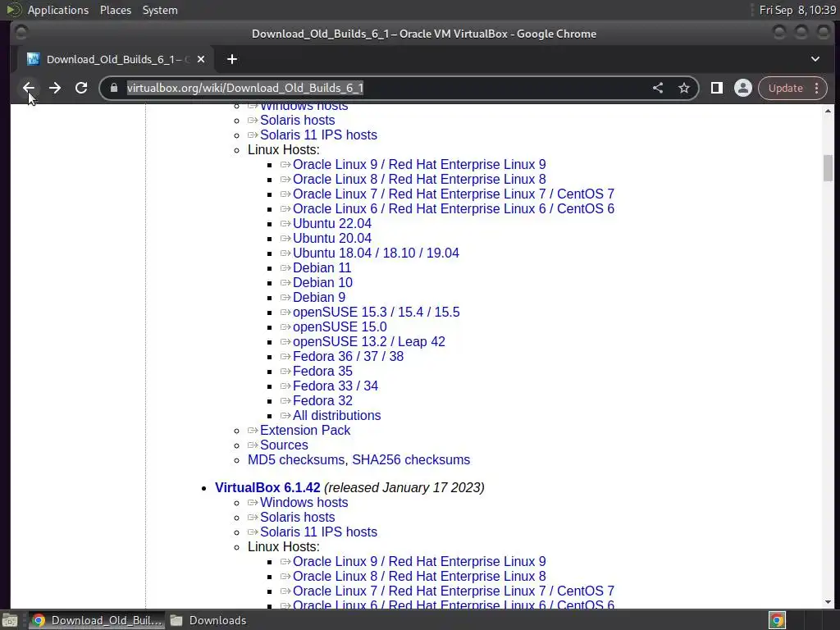
Task: Open the Debian 9 link
Action: pos(319,297)
